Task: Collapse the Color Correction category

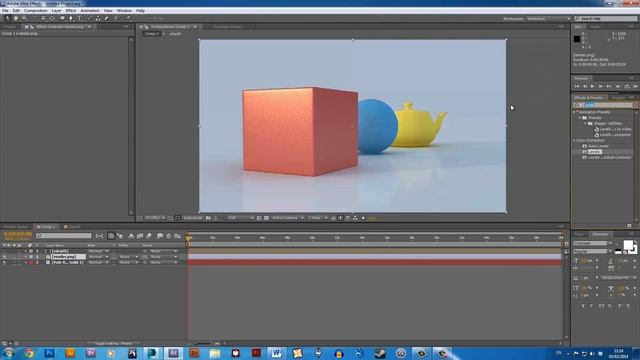Action: (574, 140)
